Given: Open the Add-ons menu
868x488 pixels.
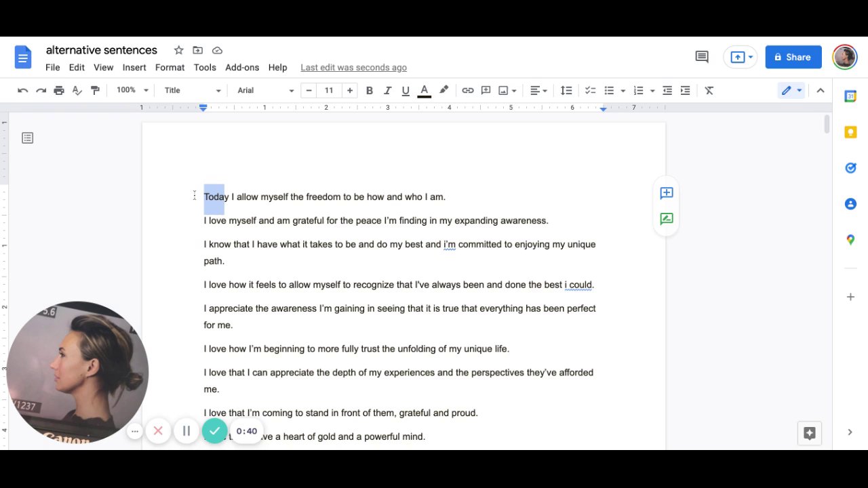Looking at the screenshot, I should coord(242,67).
